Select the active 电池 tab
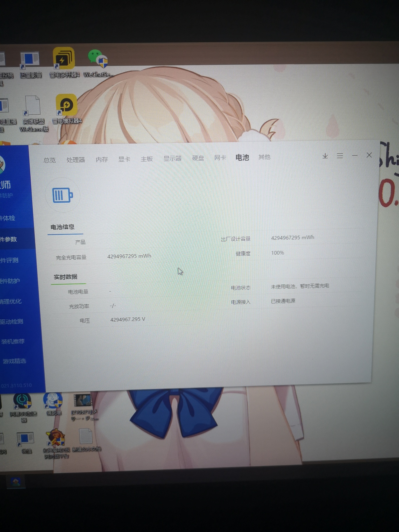 click(x=242, y=157)
